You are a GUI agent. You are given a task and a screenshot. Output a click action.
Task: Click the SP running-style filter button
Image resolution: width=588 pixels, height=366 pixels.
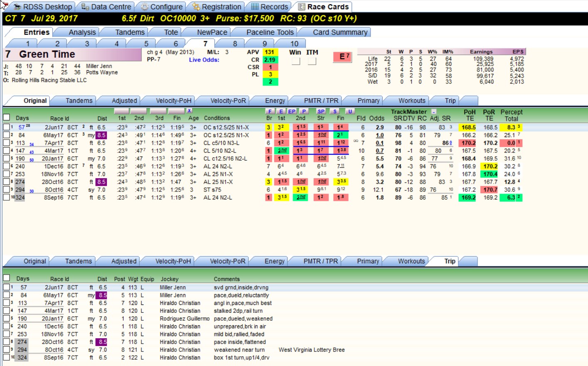321,111
